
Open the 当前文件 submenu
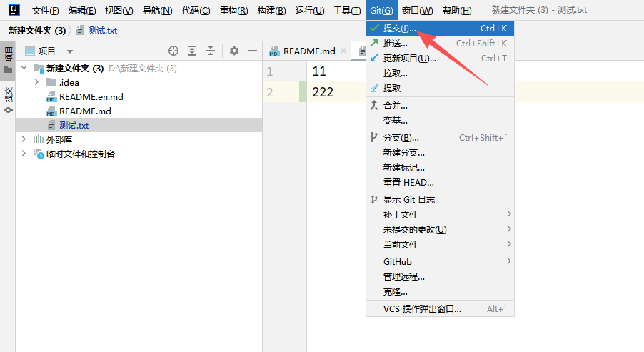[x=440, y=244]
